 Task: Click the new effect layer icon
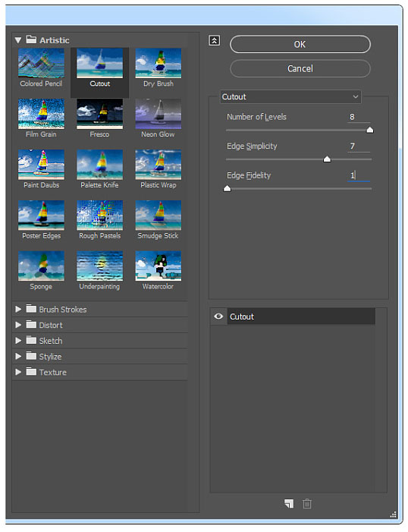(289, 503)
